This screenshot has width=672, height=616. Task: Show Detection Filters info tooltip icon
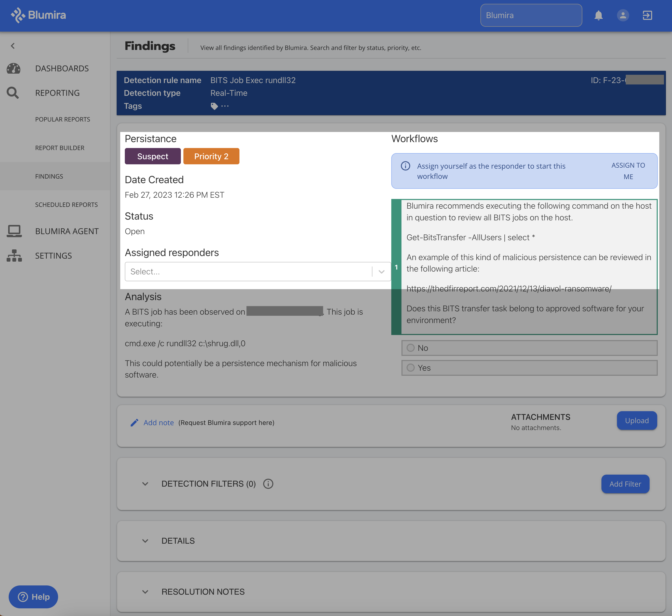[268, 484]
